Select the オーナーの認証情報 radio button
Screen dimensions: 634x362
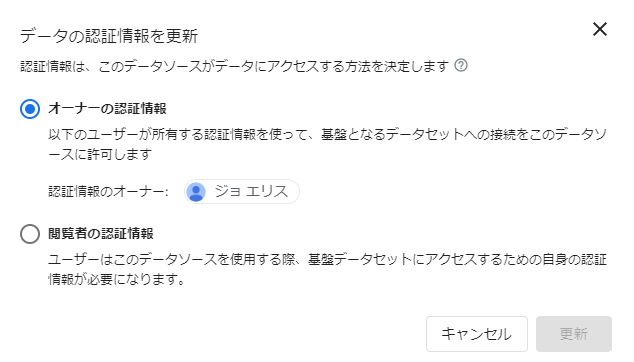pyautogui.click(x=30, y=109)
